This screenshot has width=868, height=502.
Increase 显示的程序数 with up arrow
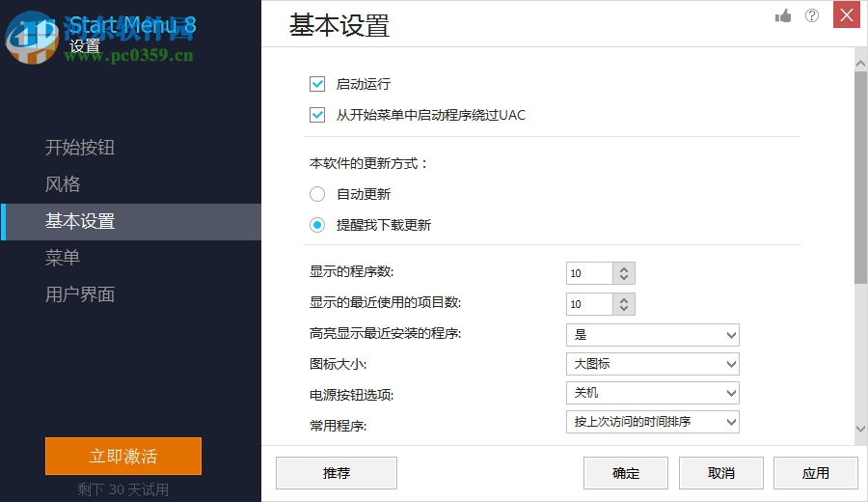click(624, 268)
